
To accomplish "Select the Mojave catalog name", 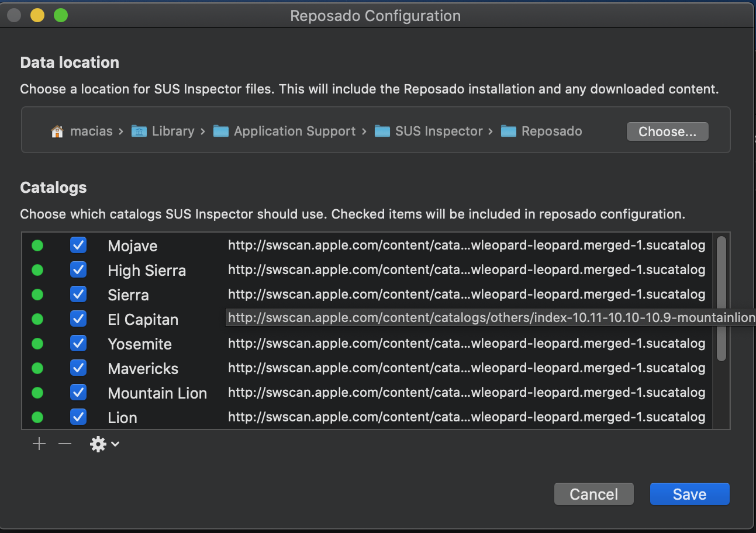I will (133, 246).
